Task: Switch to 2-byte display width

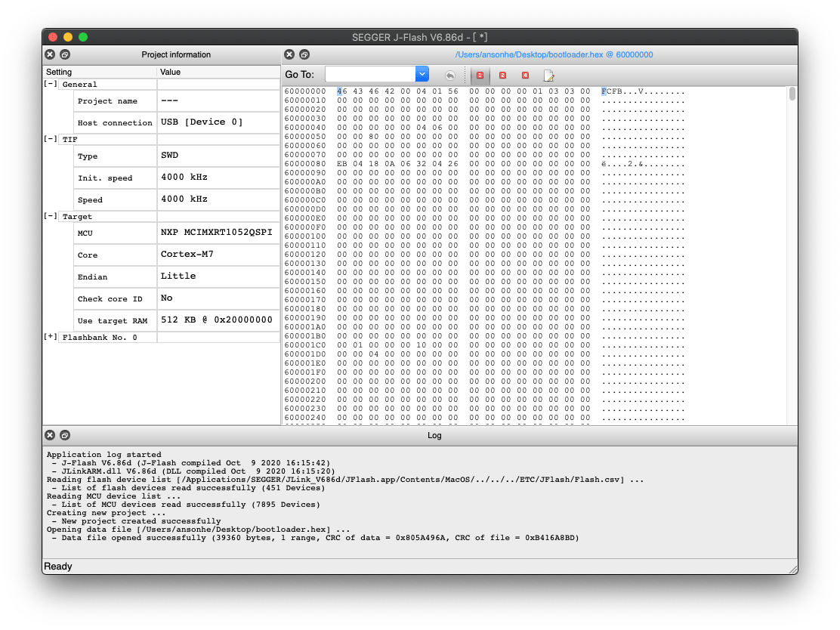Action: click(502, 76)
